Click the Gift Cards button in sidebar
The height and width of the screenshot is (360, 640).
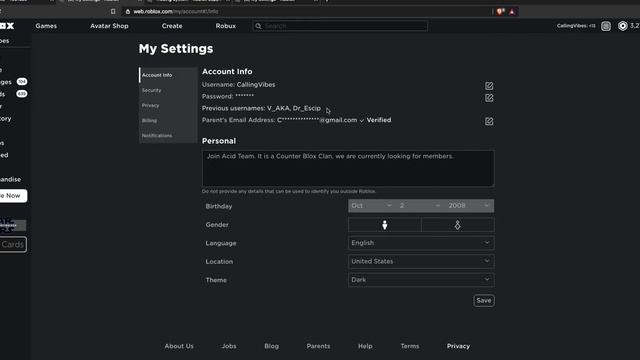click(13, 244)
